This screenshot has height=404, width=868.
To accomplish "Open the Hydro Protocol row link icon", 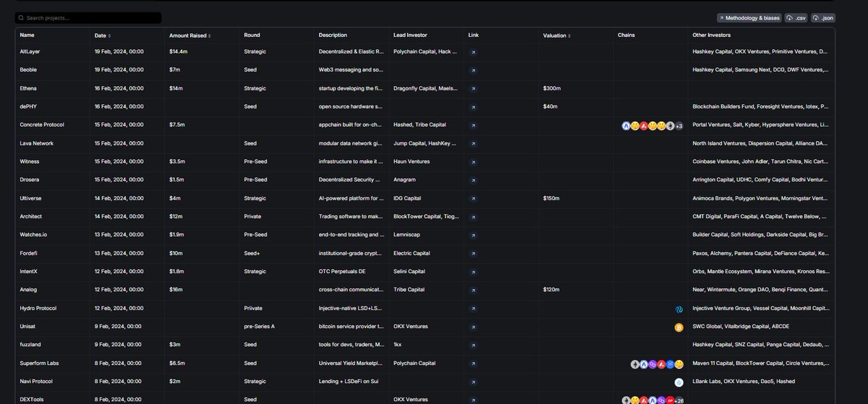I will (473, 308).
